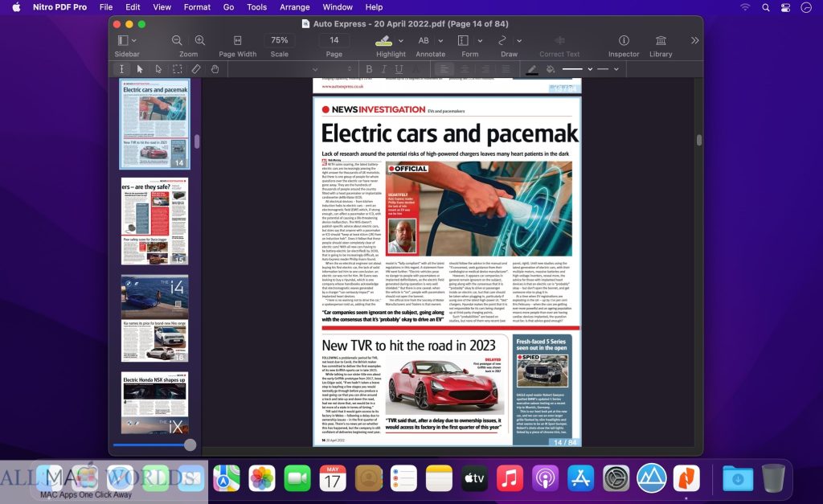Viewport: 823px width, 504px height.
Task: Select the black arrow selection tool
Action: click(x=140, y=69)
